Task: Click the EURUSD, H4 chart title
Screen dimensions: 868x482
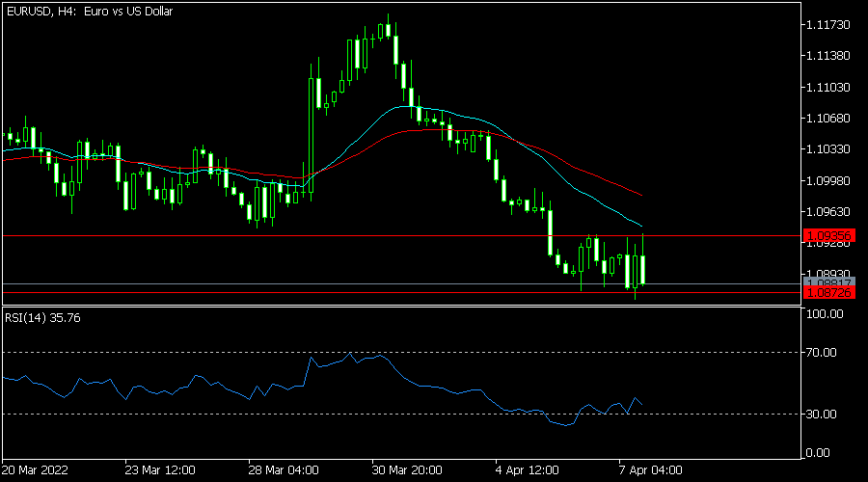Action: (89, 11)
